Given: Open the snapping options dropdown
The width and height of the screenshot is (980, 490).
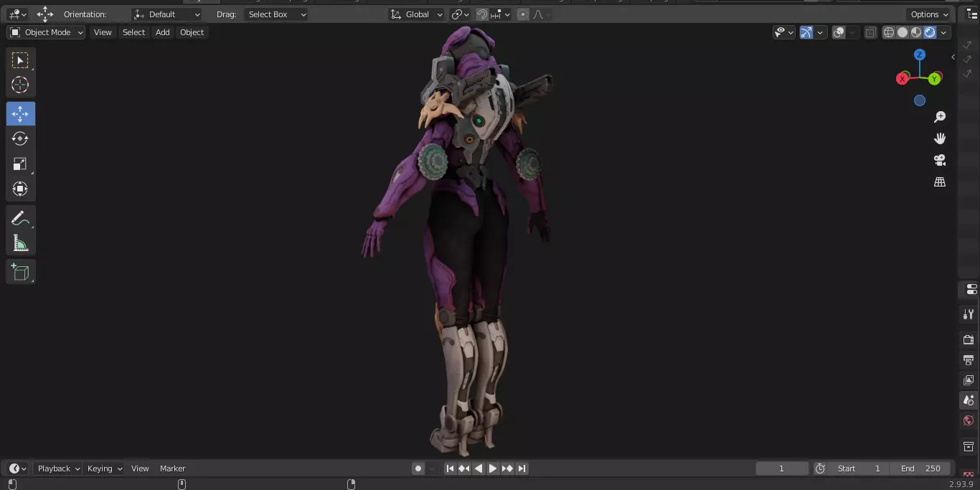Looking at the screenshot, I should click(501, 14).
